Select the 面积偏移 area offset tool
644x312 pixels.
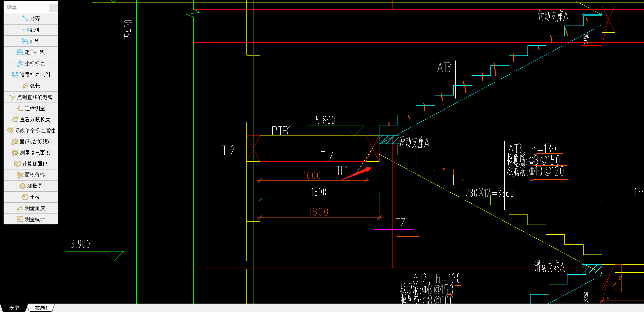click(31, 175)
